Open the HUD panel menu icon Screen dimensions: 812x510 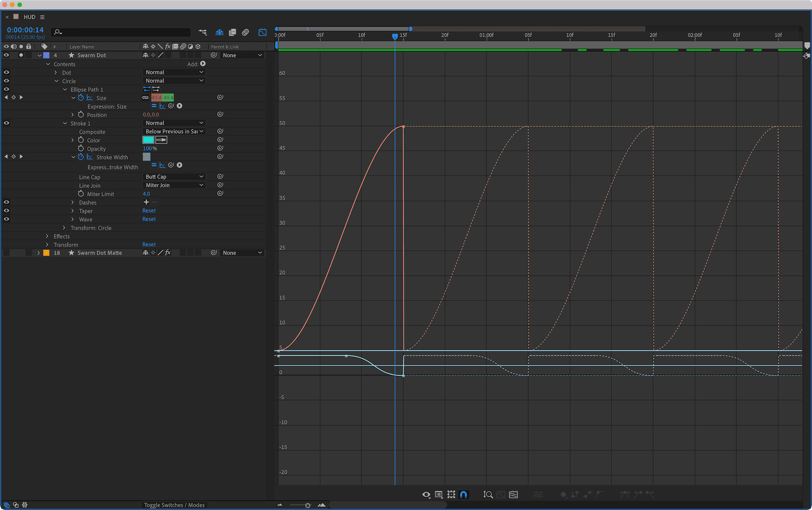tap(42, 17)
